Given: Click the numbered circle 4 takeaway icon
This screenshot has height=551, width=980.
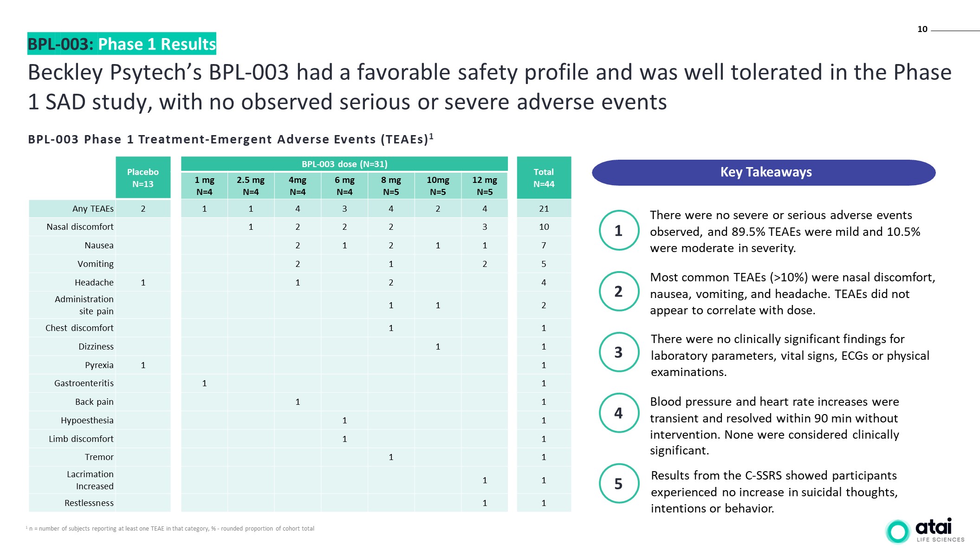Looking at the screenshot, I should (x=619, y=413).
